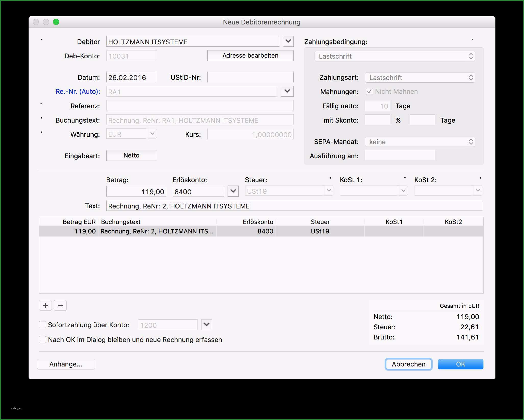
Task: Click the Re.-Nr. field showing RA1
Action: [x=192, y=91]
